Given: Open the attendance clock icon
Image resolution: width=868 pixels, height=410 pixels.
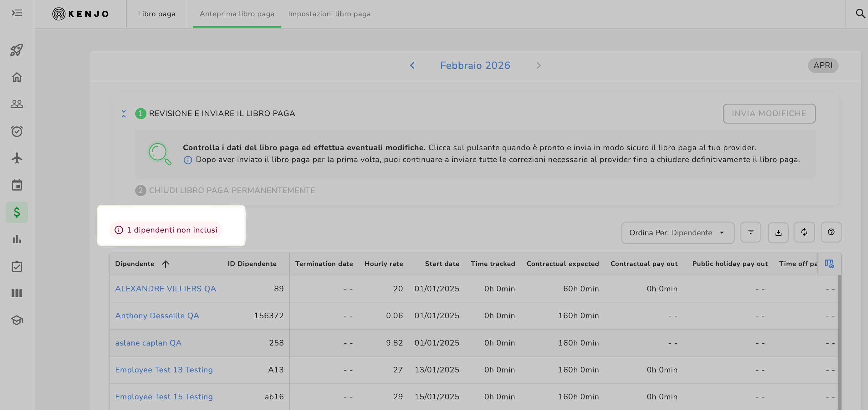Looking at the screenshot, I should [x=17, y=131].
